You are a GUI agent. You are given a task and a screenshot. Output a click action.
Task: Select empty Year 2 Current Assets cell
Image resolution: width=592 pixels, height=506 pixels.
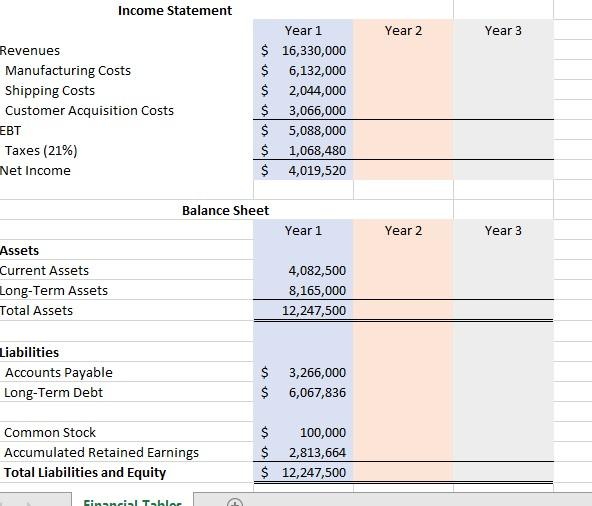pos(403,271)
